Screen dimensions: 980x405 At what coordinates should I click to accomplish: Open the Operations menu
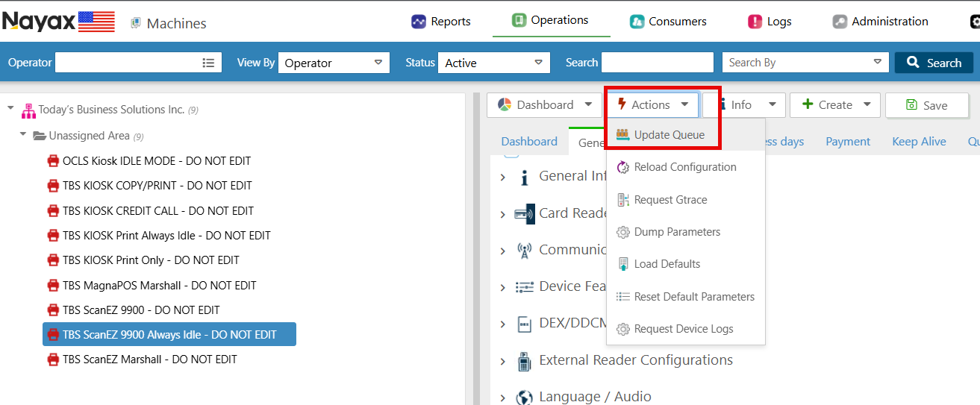point(550,20)
